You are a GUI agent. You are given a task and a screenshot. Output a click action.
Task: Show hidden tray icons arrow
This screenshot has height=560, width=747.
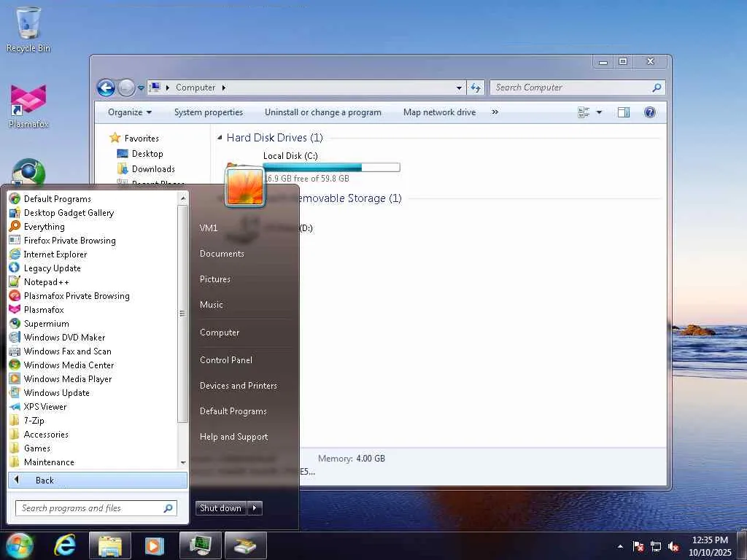[620, 546]
